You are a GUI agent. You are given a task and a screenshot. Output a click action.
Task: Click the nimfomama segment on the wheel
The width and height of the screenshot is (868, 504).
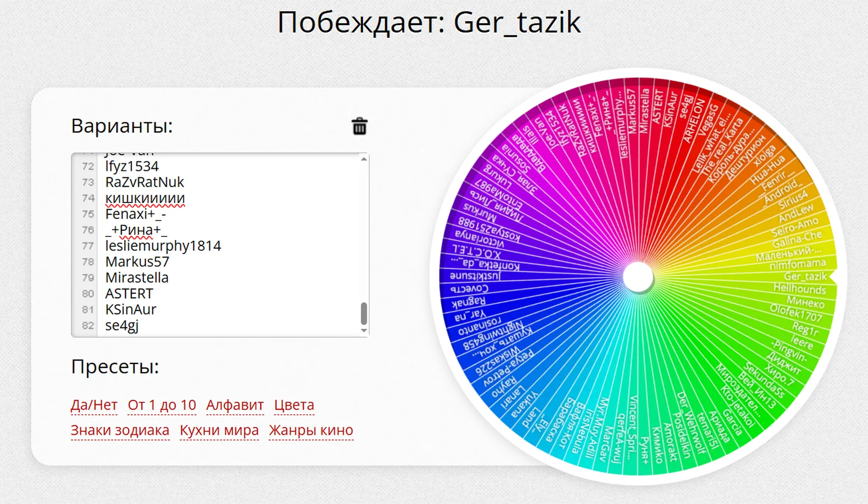click(797, 264)
